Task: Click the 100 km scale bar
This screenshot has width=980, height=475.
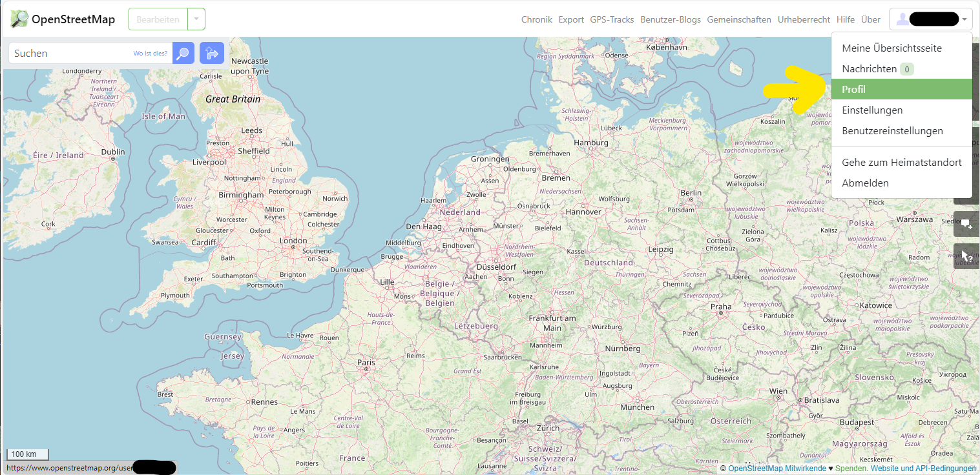Action: (28, 454)
